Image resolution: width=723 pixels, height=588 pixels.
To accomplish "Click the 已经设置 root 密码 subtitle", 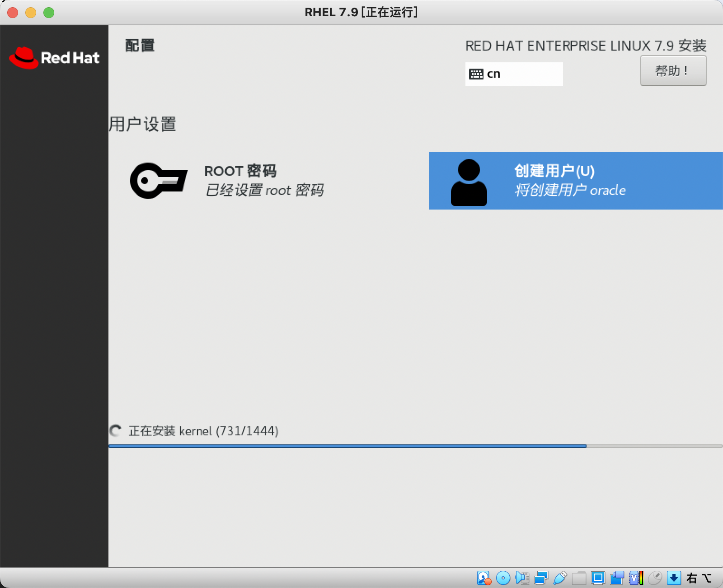I will 264,190.
